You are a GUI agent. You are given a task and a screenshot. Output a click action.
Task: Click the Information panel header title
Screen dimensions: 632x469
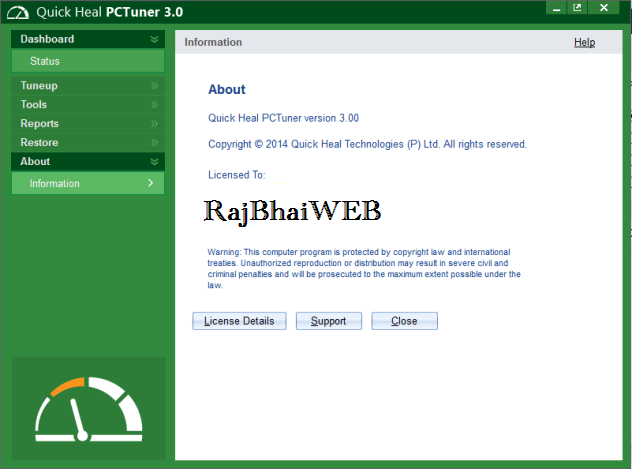point(213,42)
